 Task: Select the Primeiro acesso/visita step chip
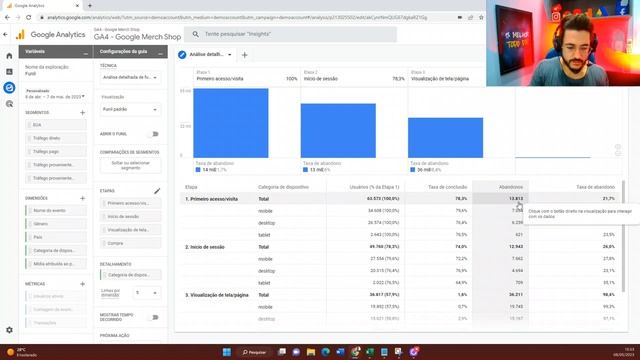tap(131, 203)
